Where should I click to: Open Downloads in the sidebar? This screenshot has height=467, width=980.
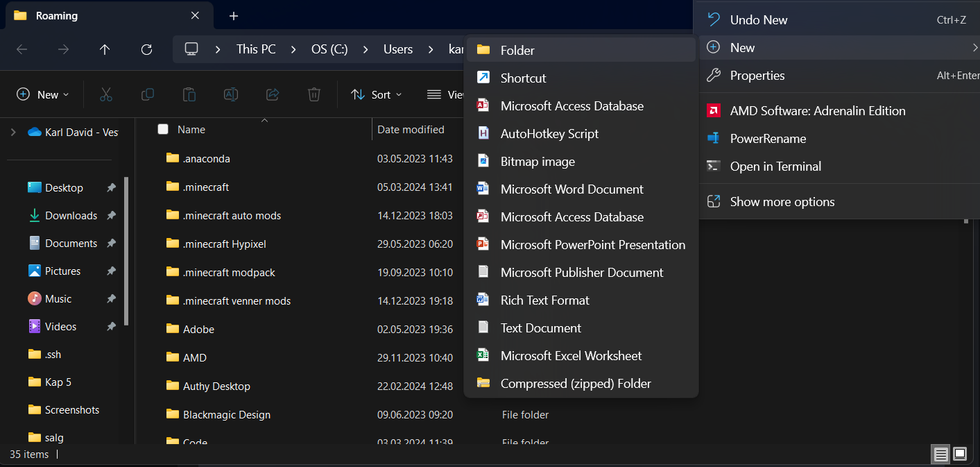click(71, 215)
